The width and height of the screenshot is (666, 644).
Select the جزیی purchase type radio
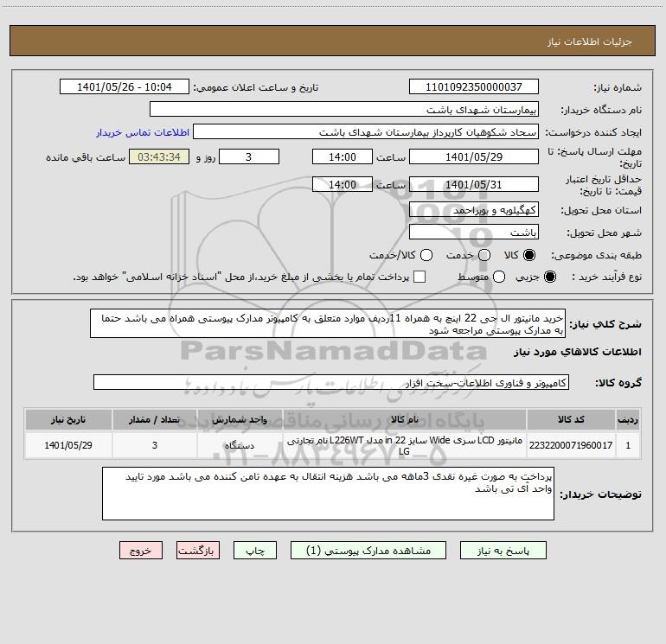tap(550, 277)
